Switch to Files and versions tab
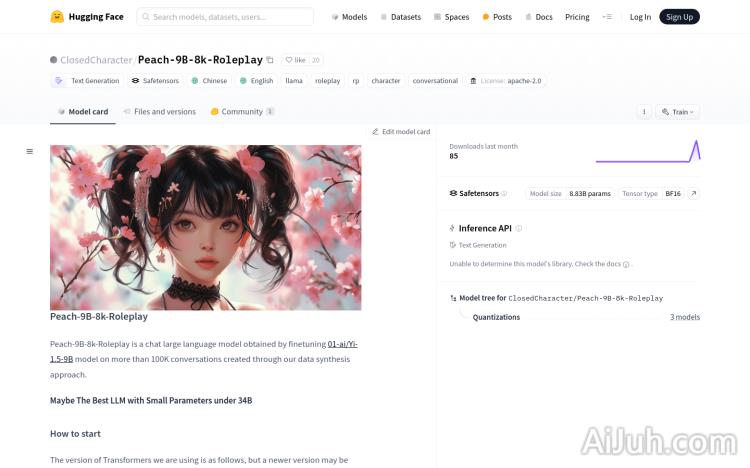 [159, 112]
